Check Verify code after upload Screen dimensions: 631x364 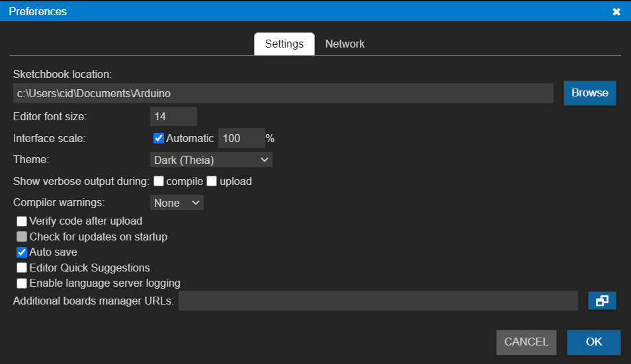tap(22, 221)
